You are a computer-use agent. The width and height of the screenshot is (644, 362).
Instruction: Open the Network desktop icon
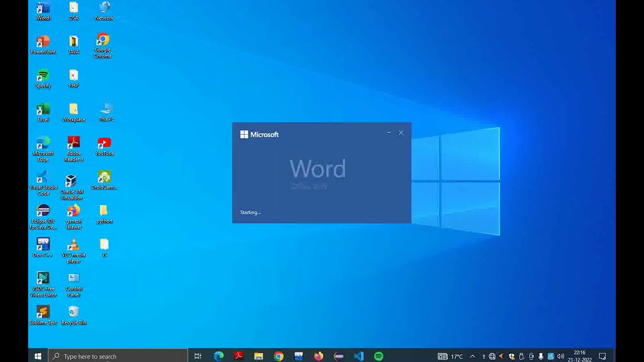[x=104, y=11]
